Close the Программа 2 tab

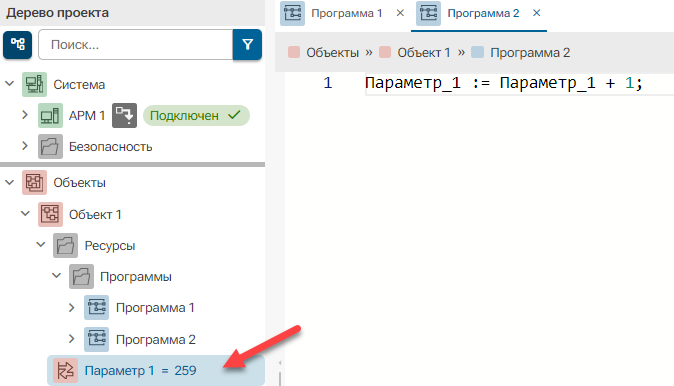pos(536,13)
